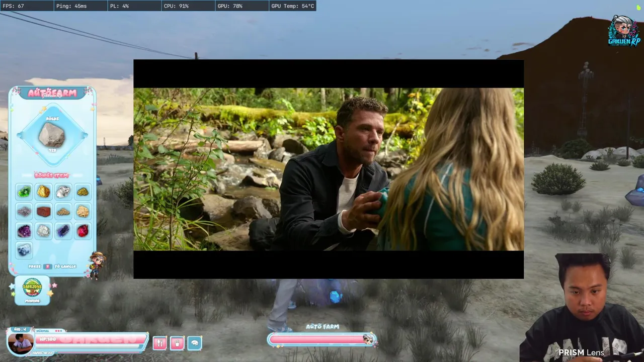Click the pink HP:100 health bar
Image resolution: width=644 pixels, height=362 pixels.
[x=91, y=339]
